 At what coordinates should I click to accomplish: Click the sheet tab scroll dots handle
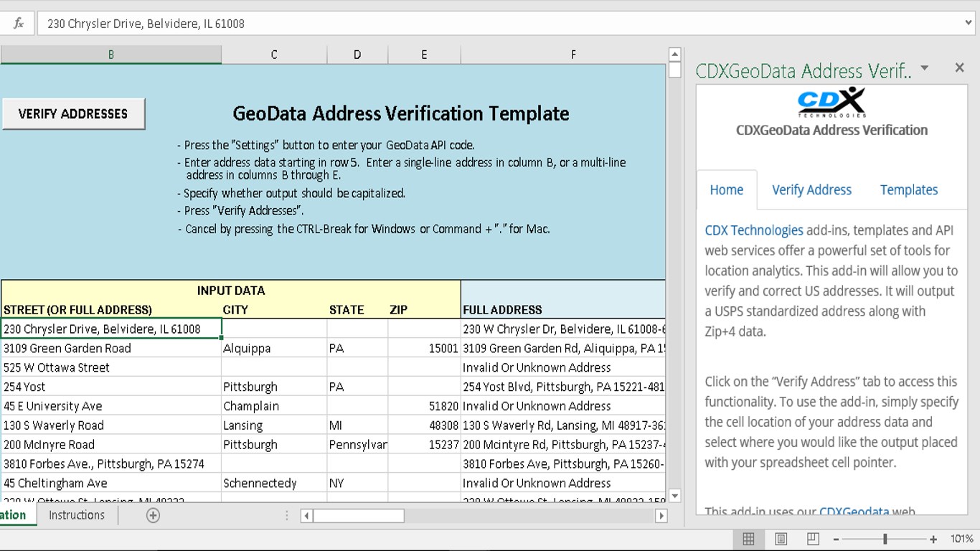287,516
